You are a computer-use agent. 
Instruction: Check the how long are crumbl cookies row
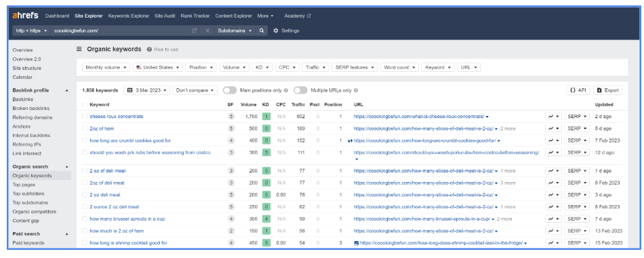[85, 141]
